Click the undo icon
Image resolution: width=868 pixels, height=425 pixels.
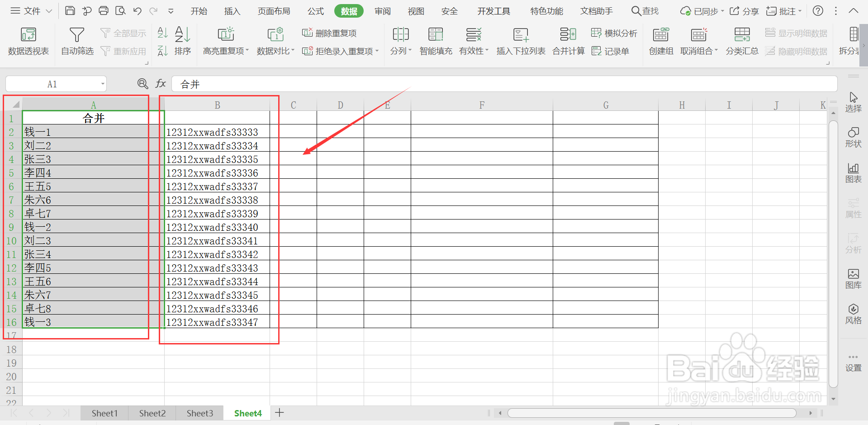point(138,11)
